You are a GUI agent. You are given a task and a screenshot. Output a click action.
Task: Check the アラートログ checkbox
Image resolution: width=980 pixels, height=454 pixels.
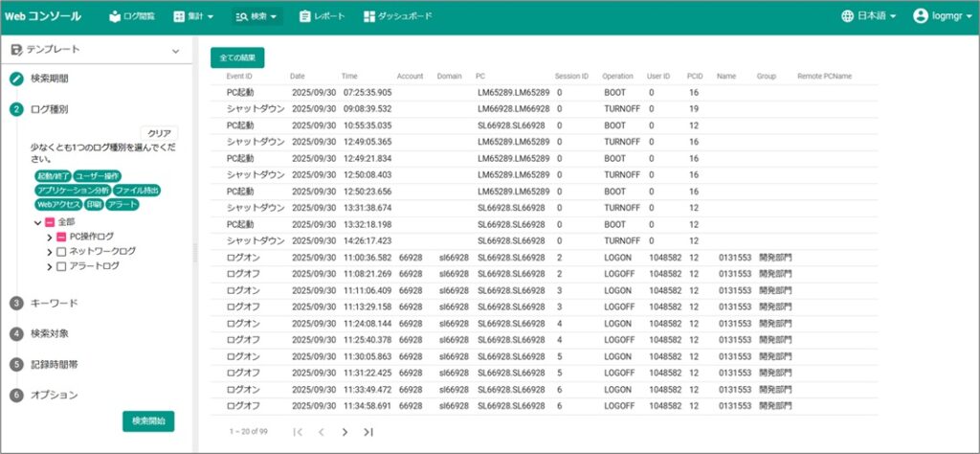pyautogui.click(x=61, y=266)
